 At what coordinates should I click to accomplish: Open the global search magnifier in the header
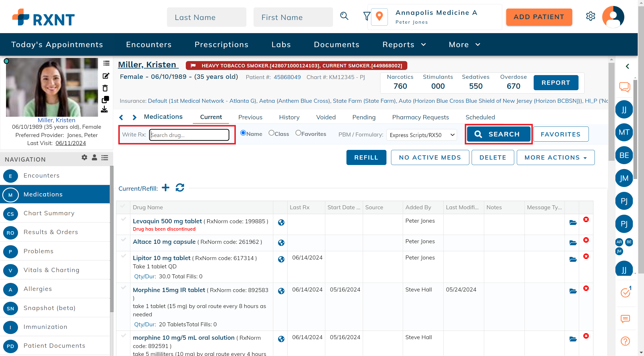344,16
